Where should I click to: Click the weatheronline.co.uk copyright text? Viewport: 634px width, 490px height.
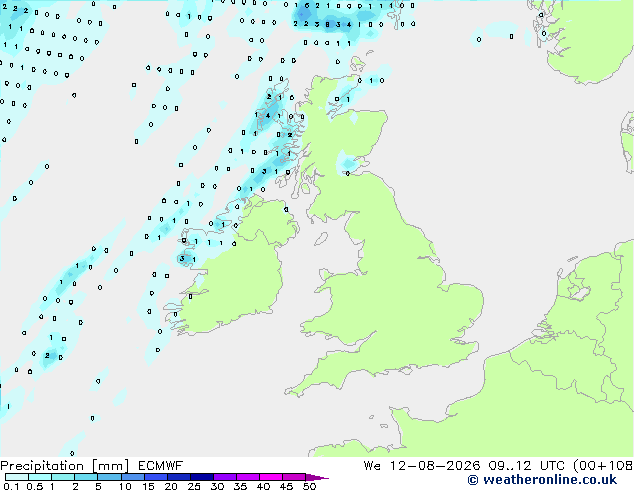click(x=542, y=480)
